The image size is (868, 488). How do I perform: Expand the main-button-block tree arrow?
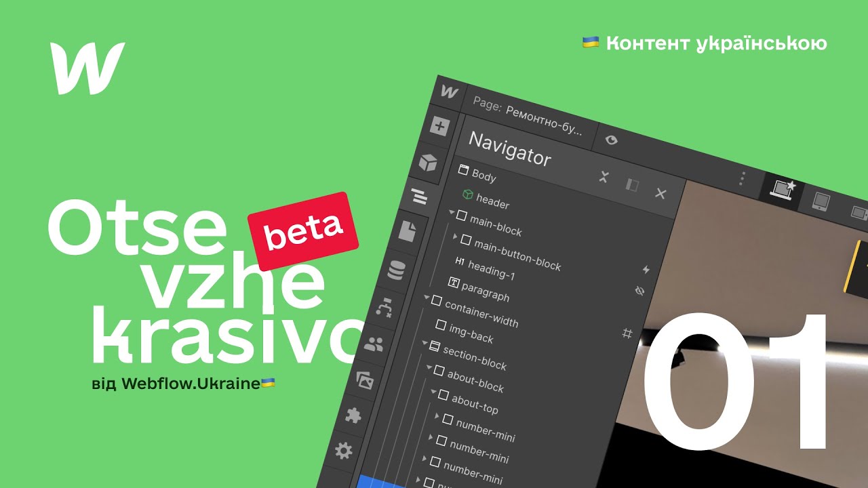click(456, 236)
